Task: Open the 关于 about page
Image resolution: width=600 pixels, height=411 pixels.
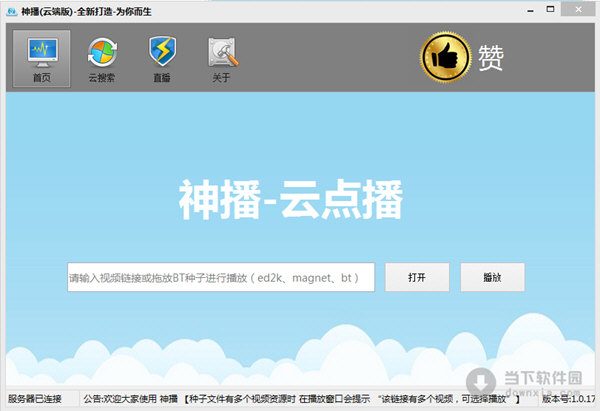Action: (x=222, y=59)
